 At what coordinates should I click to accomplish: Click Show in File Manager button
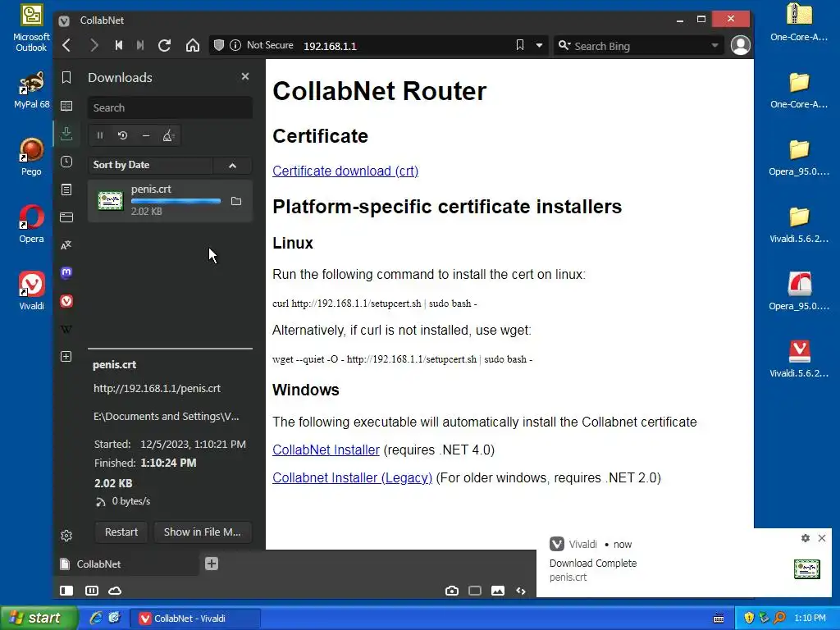[203, 532]
